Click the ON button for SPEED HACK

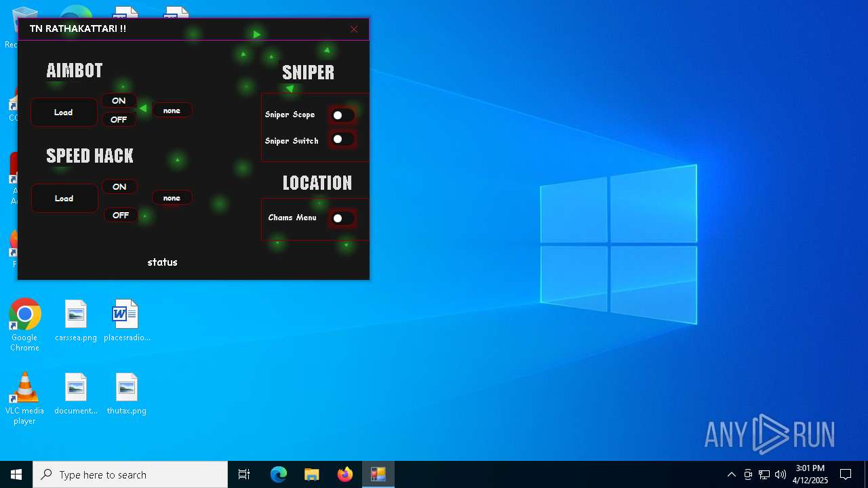coord(119,186)
